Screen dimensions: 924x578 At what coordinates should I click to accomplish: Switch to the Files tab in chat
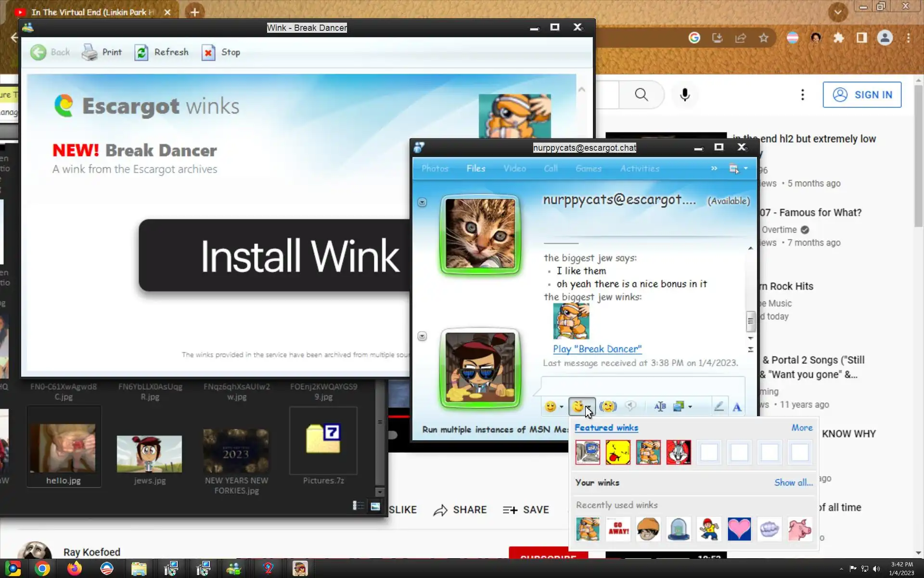click(x=475, y=169)
